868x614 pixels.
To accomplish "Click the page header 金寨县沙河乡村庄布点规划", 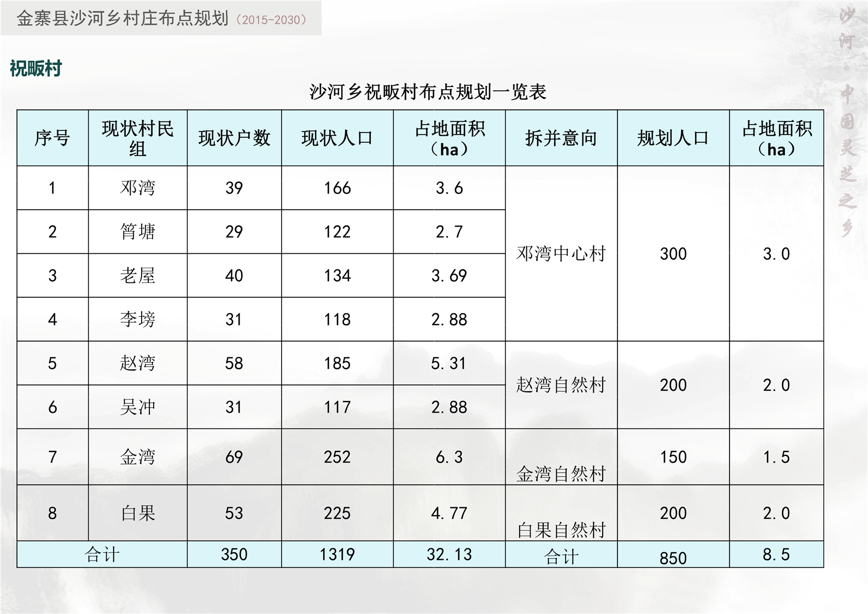I will coord(123,19).
